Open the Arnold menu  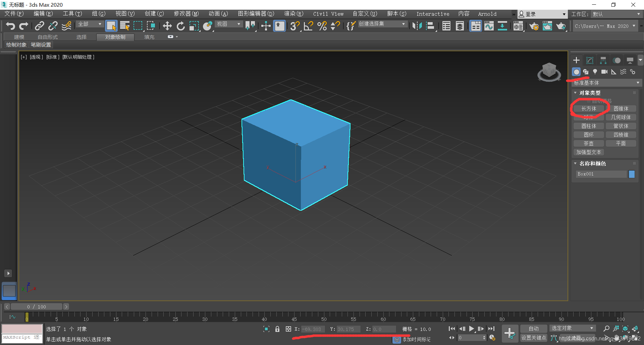[x=487, y=14]
